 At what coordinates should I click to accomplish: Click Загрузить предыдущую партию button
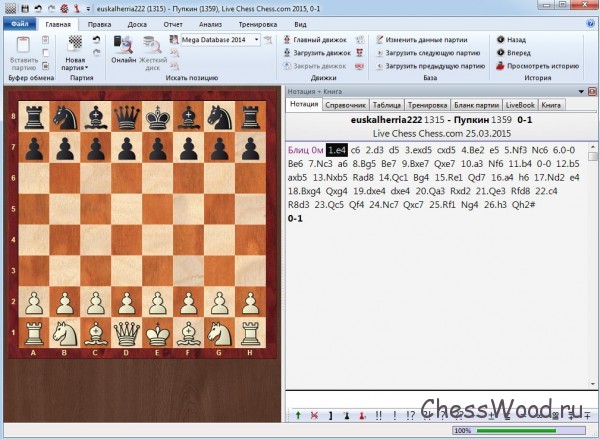(430, 66)
